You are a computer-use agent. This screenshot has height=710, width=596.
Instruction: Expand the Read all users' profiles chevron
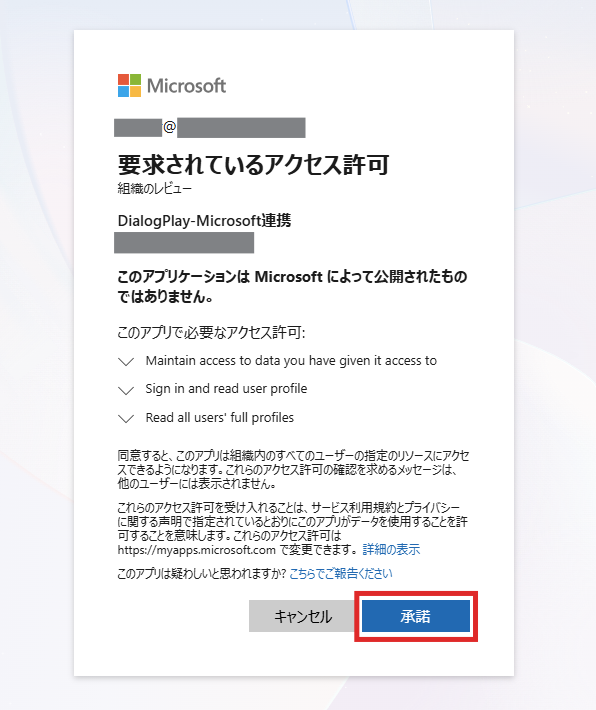(x=126, y=418)
